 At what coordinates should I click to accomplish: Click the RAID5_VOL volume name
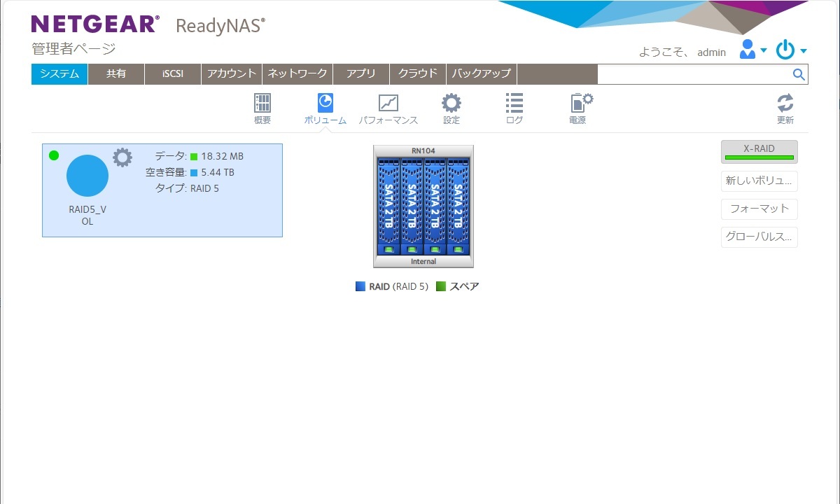(x=87, y=215)
